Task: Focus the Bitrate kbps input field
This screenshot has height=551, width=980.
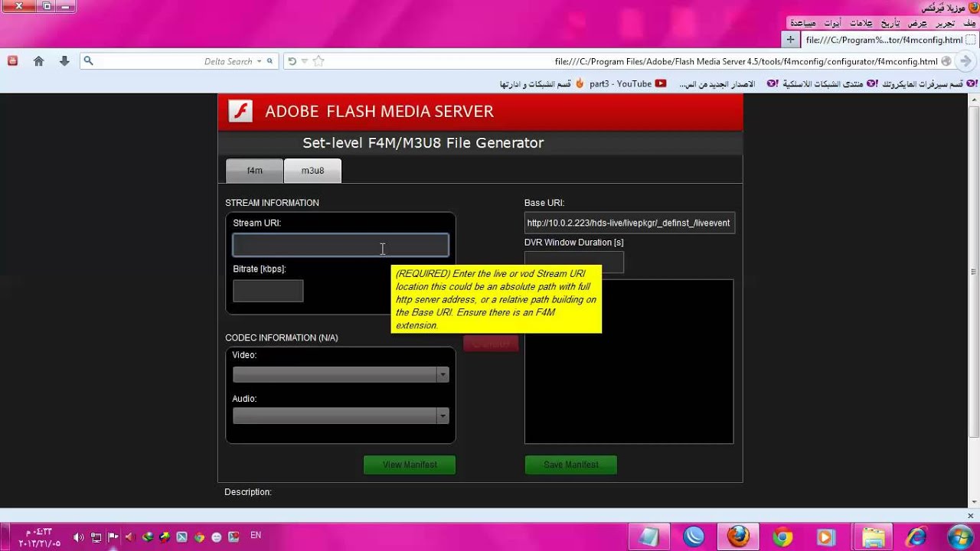Action: [268, 291]
